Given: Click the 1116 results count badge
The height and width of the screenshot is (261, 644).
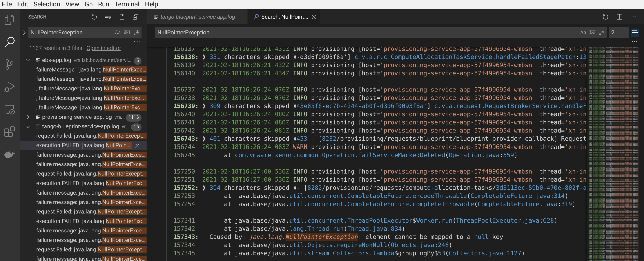Looking at the screenshot, I should (x=134, y=117).
